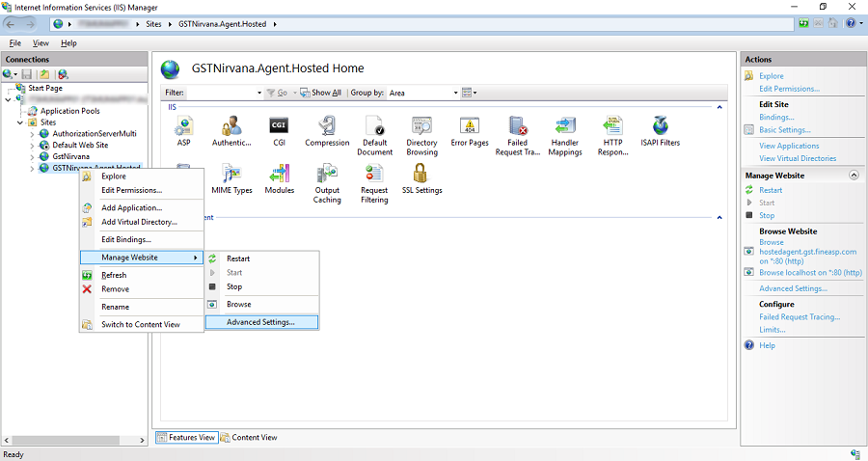Select Remove in the context menu
Image resolution: width=868 pixels, height=461 pixels.
click(142, 289)
